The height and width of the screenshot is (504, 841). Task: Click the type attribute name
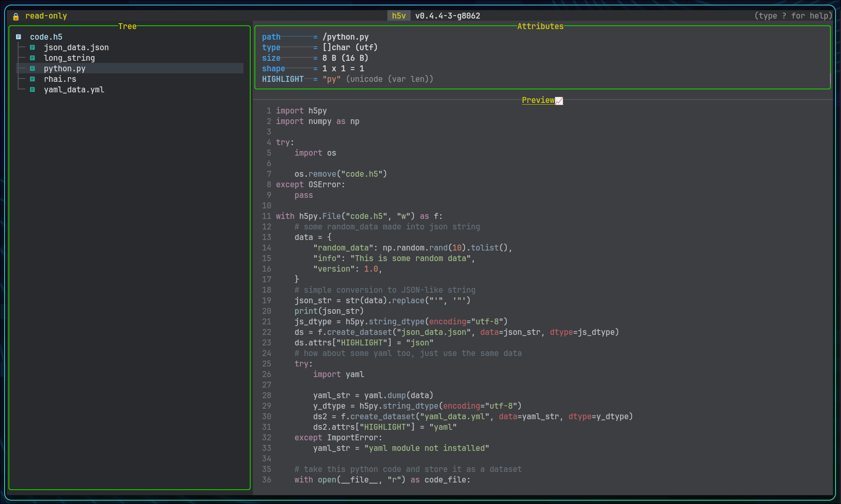(x=271, y=47)
